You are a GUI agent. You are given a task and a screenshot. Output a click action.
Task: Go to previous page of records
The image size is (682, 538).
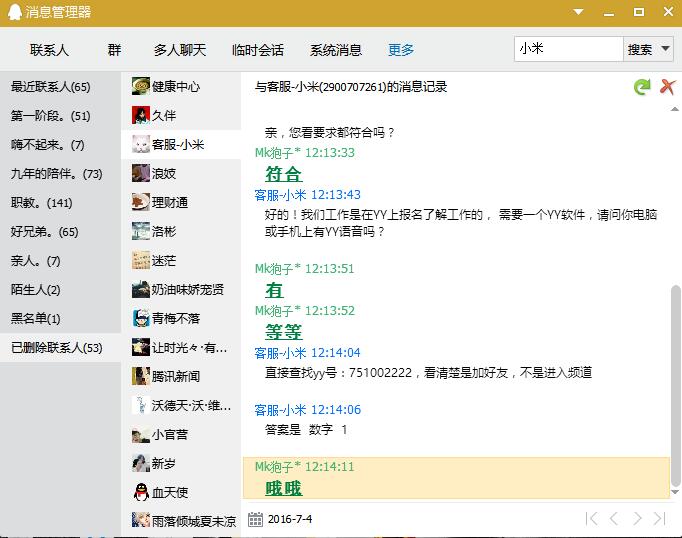pyautogui.click(x=614, y=518)
